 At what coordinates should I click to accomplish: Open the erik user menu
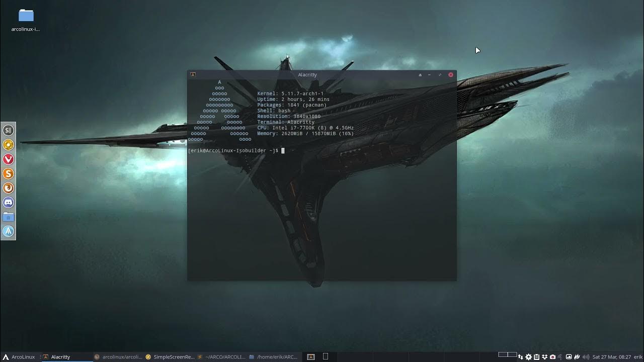pyautogui.click(x=638, y=357)
